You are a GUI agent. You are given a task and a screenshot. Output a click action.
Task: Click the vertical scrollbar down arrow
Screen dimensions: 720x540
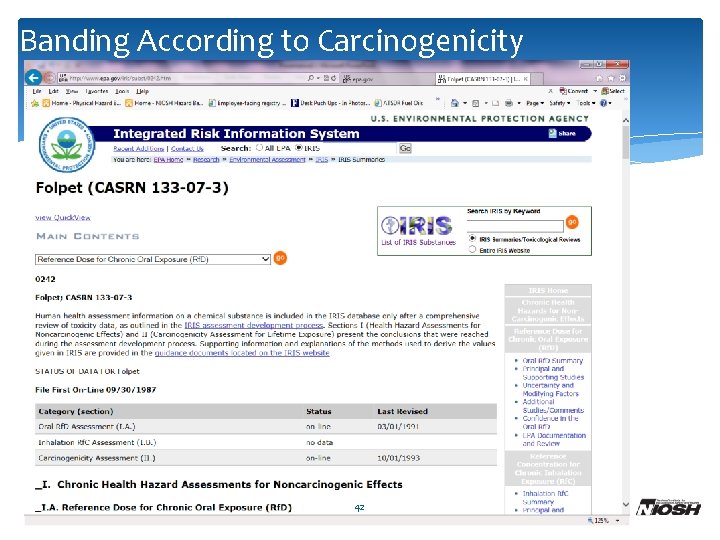point(625,504)
